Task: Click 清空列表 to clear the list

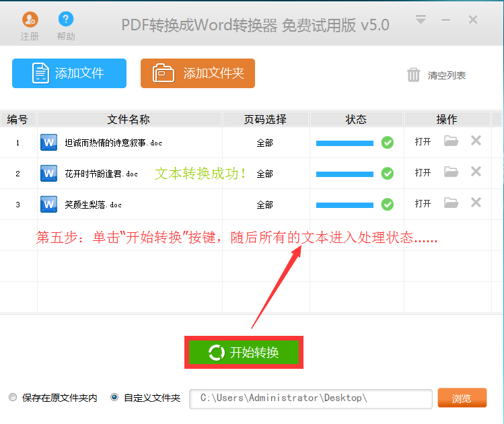Action: click(x=446, y=75)
